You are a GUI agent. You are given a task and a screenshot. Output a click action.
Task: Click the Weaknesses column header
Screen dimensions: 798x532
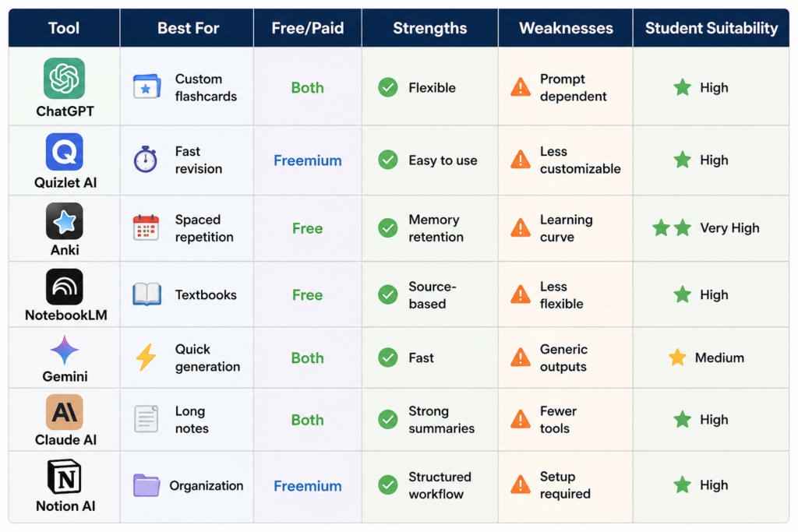566,28
